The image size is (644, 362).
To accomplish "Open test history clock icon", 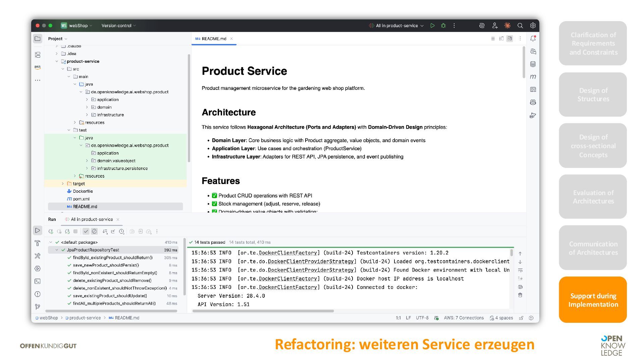I will 121,231.
